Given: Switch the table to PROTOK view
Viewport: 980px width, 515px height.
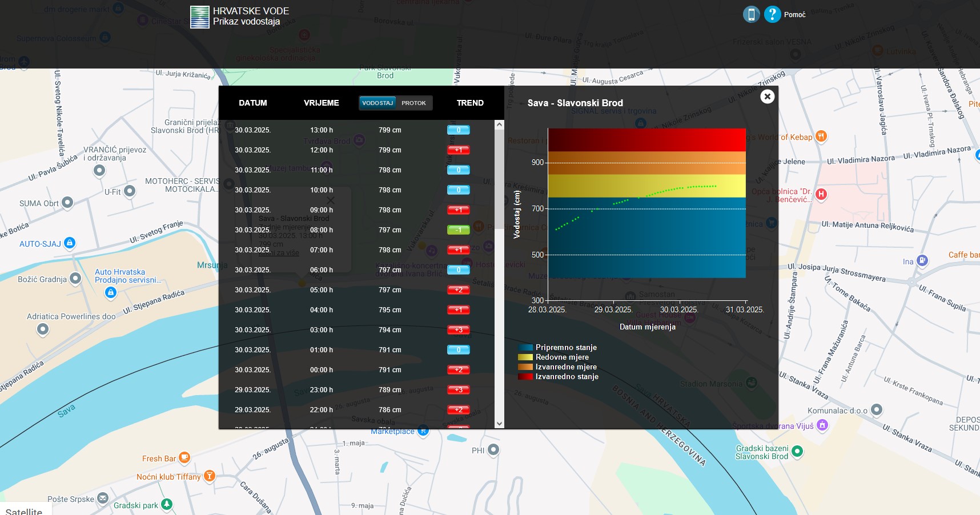Looking at the screenshot, I should click(413, 103).
